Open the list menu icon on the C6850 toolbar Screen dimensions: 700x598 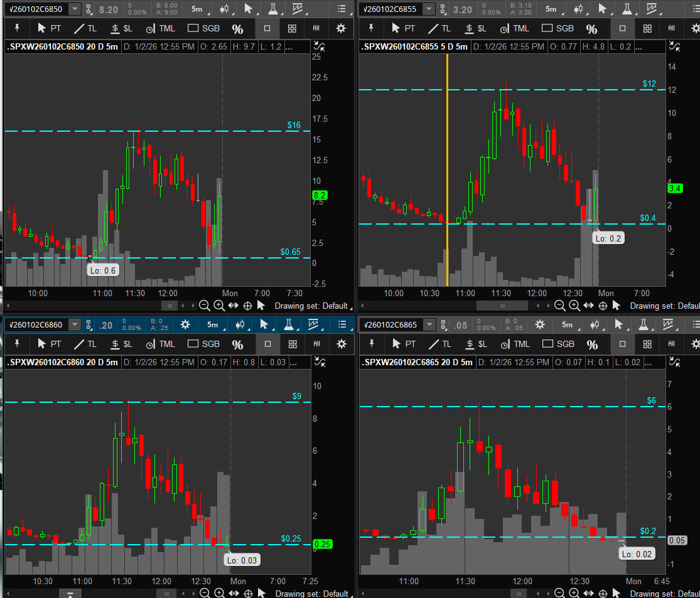coord(342,9)
